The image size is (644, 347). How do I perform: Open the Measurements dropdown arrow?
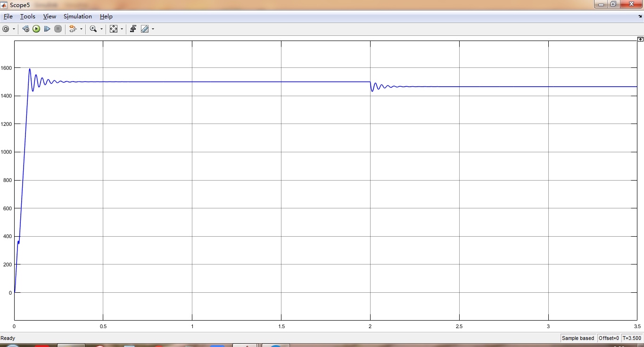[x=153, y=29]
